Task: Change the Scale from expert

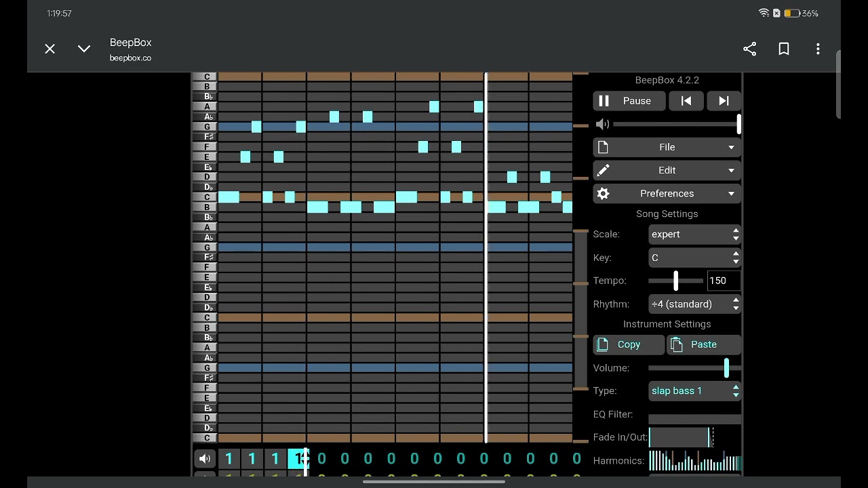Action: [694, 235]
